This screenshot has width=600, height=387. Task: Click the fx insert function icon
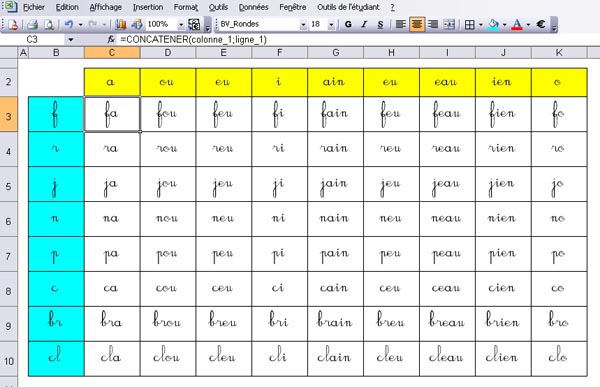[x=111, y=39]
